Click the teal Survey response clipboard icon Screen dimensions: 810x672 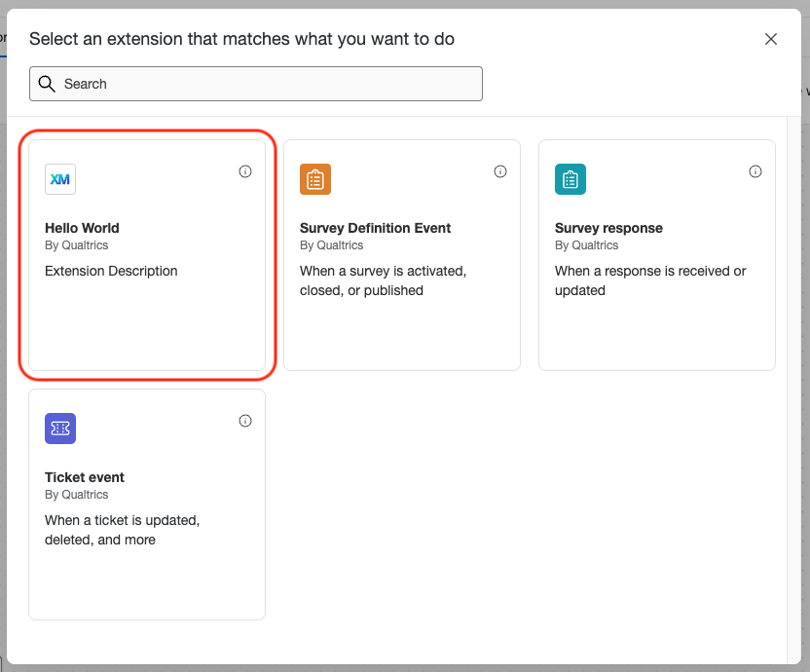pyautogui.click(x=571, y=179)
